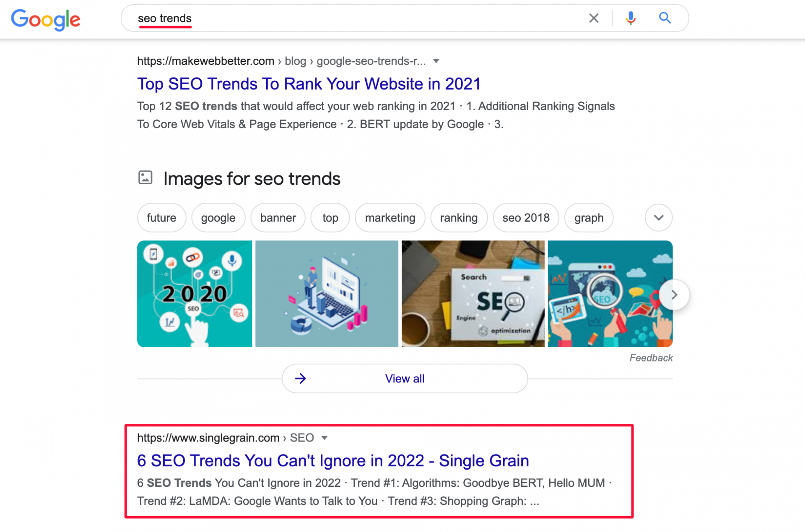
Task: Click the singlegrain.com URL breadcrumb
Action: [x=226, y=438]
